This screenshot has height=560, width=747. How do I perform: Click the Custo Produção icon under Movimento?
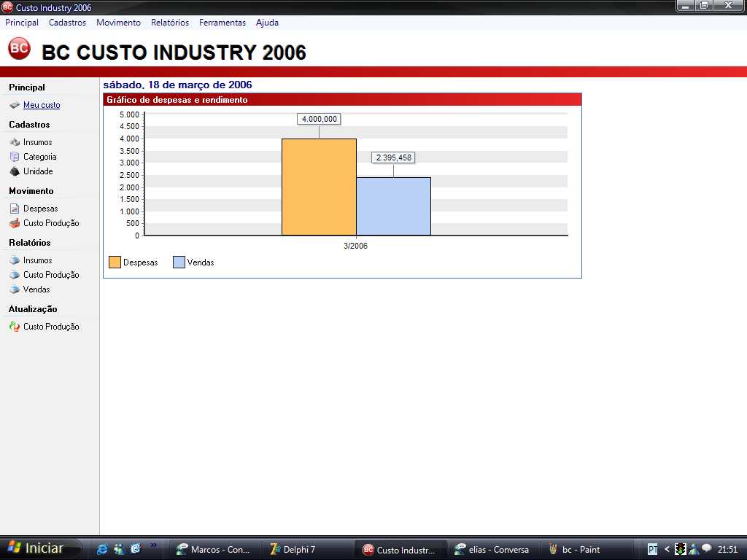(x=15, y=223)
